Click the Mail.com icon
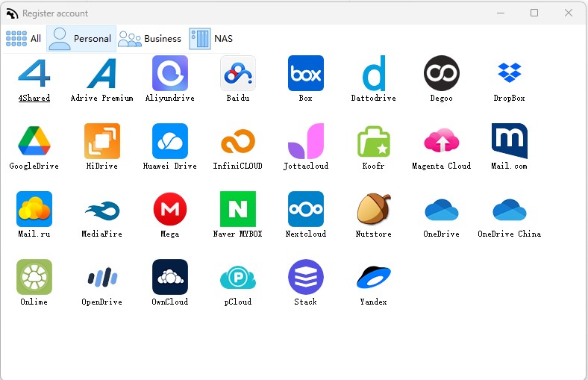588x380 pixels. [509, 141]
